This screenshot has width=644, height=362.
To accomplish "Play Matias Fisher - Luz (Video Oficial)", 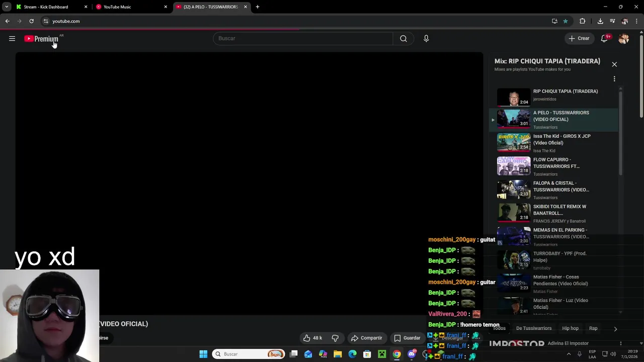I will click(x=554, y=307).
